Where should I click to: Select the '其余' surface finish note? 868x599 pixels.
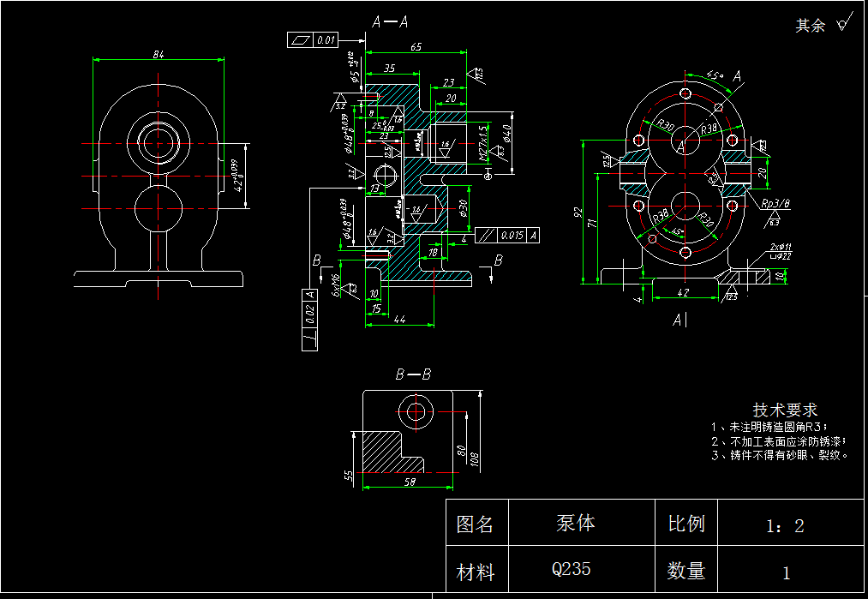coord(810,26)
